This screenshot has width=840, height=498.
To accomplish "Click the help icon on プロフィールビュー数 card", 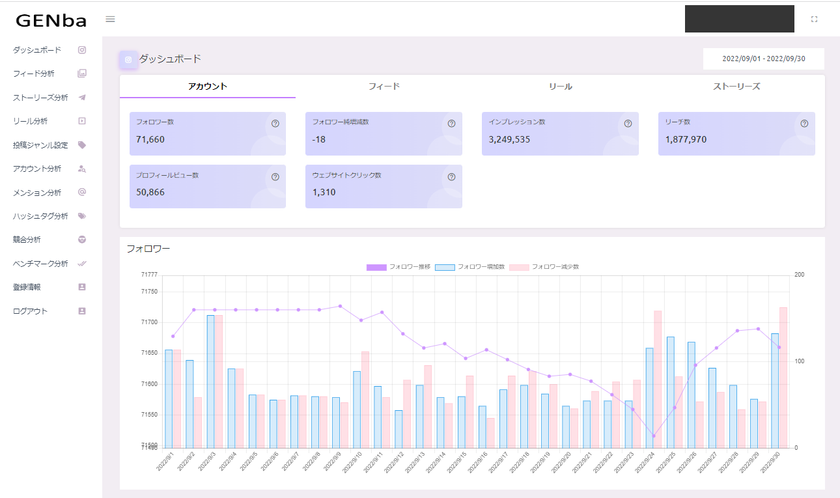I will (274, 177).
